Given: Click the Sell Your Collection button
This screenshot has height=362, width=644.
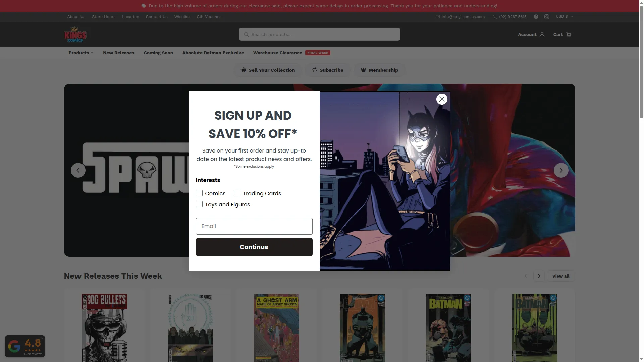Looking at the screenshot, I should pos(268,70).
